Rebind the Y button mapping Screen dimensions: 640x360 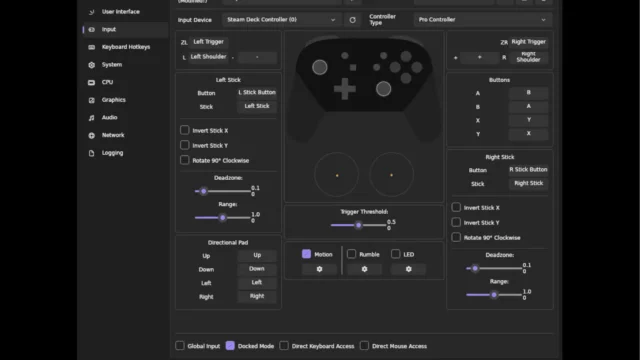(529, 133)
